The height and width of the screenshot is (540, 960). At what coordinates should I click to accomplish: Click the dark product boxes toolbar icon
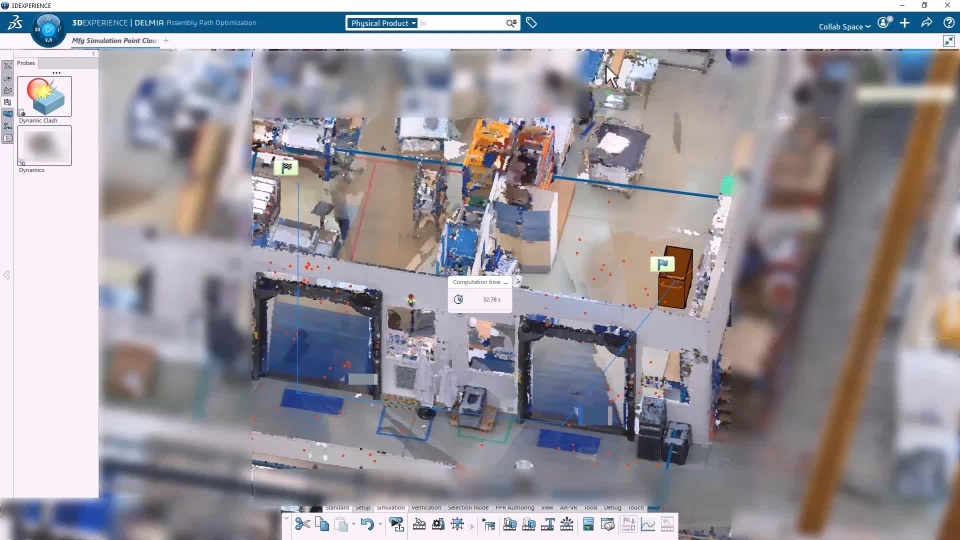(510, 524)
